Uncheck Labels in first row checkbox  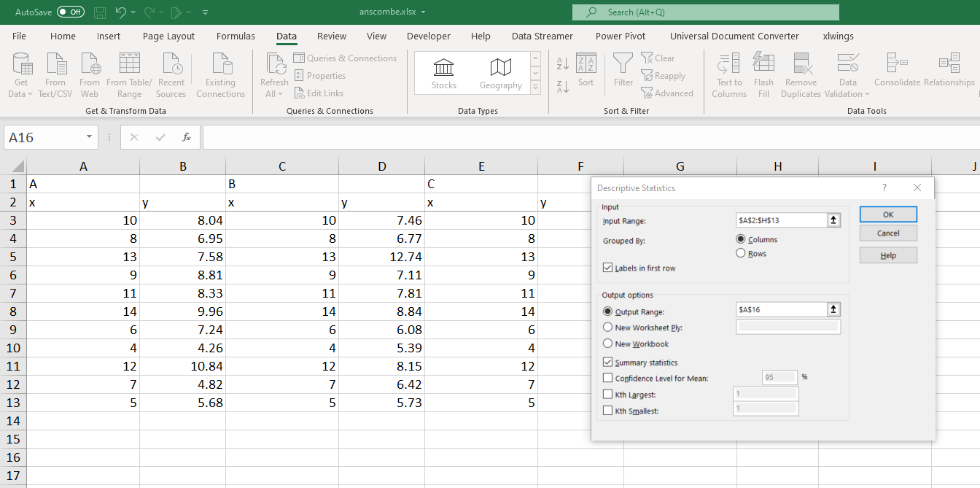click(x=608, y=268)
